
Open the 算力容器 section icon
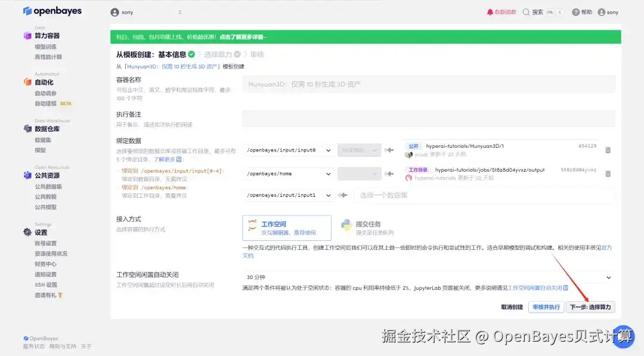point(27,36)
